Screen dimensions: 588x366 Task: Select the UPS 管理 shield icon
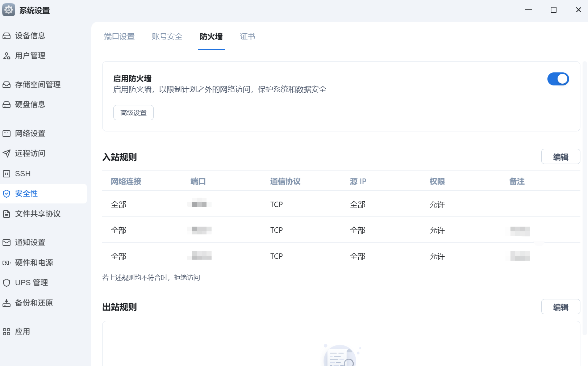(x=7, y=283)
